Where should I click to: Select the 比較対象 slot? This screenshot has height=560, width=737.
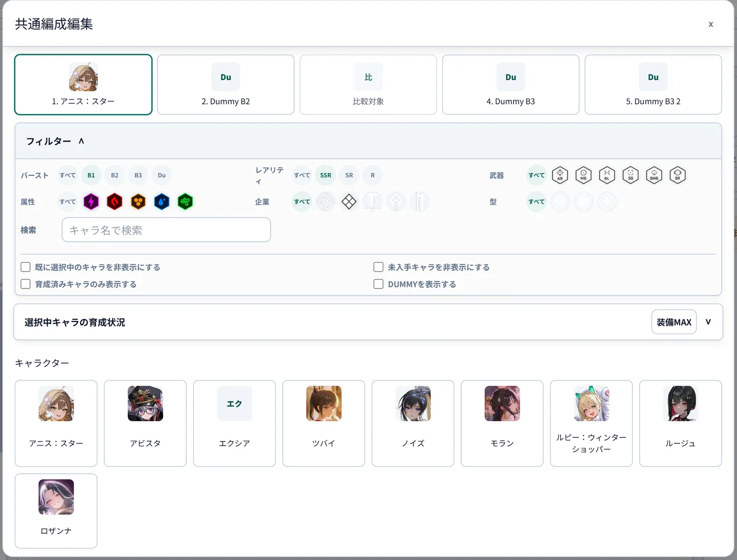(368, 85)
